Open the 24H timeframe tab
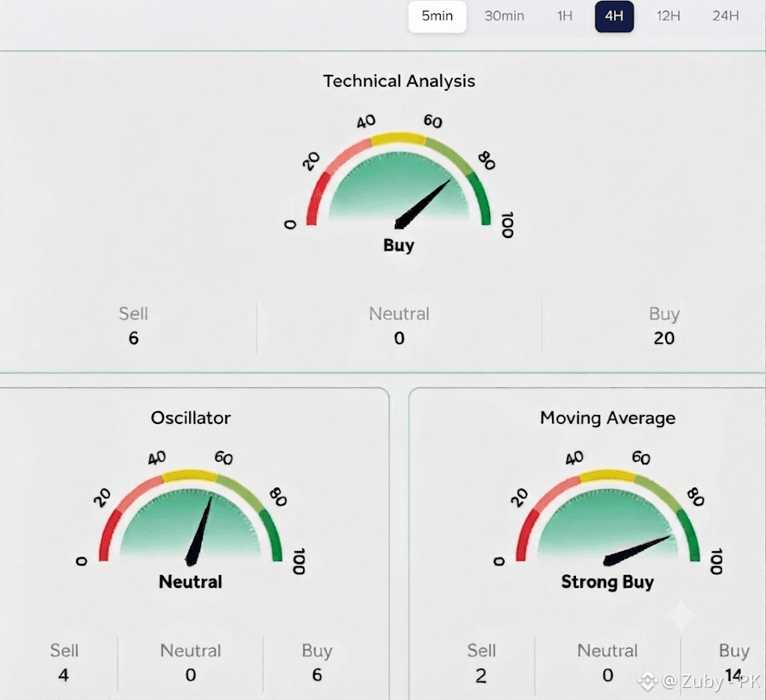Image resolution: width=766 pixels, height=700 pixels. point(726,16)
